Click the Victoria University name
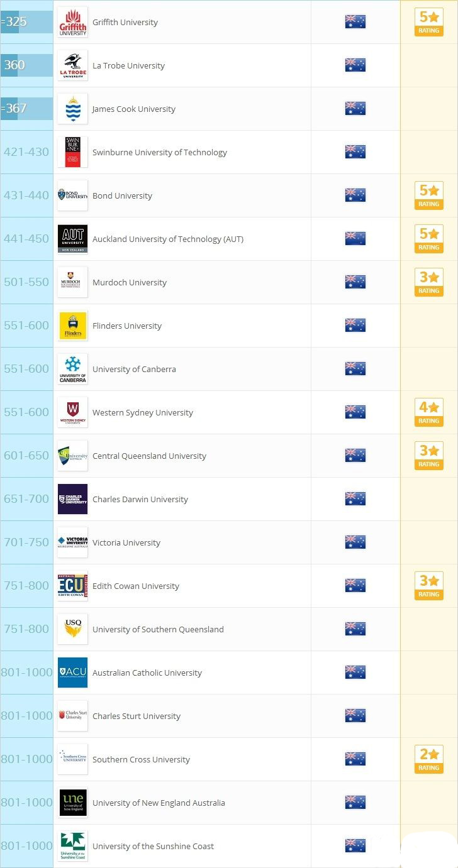The height and width of the screenshot is (868, 458). pos(126,543)
